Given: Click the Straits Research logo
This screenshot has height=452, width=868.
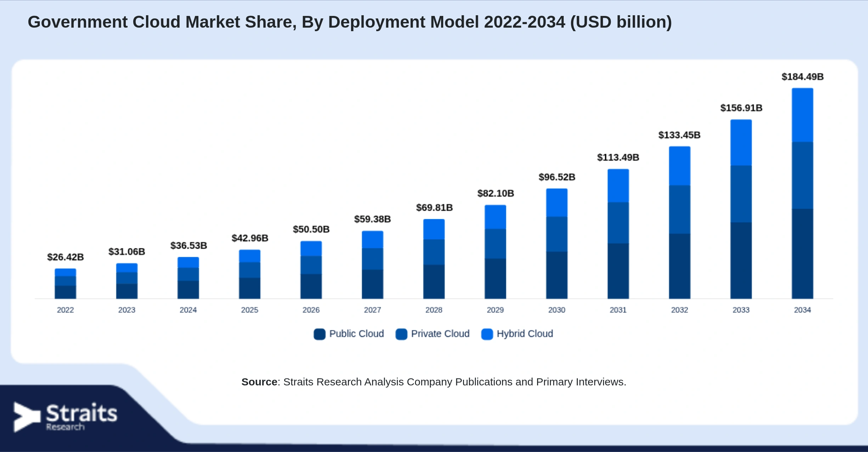Looking at the screenshot, I should [65, 417].
